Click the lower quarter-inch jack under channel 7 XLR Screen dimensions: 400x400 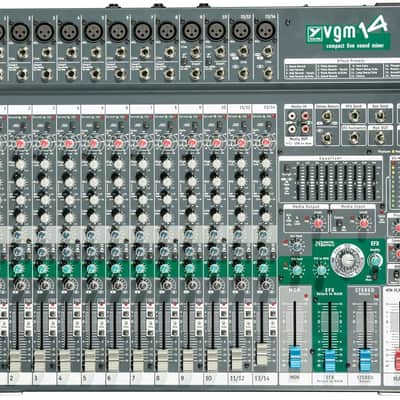point(144,74)
